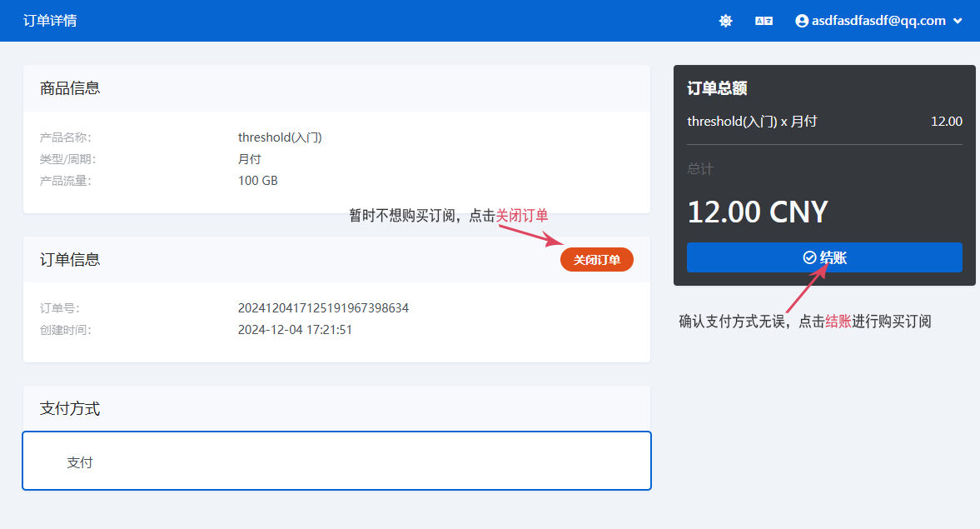This screenshot has height=529, width=980.
Task: Click the user avatar icon
Action: tap(802, 21)
